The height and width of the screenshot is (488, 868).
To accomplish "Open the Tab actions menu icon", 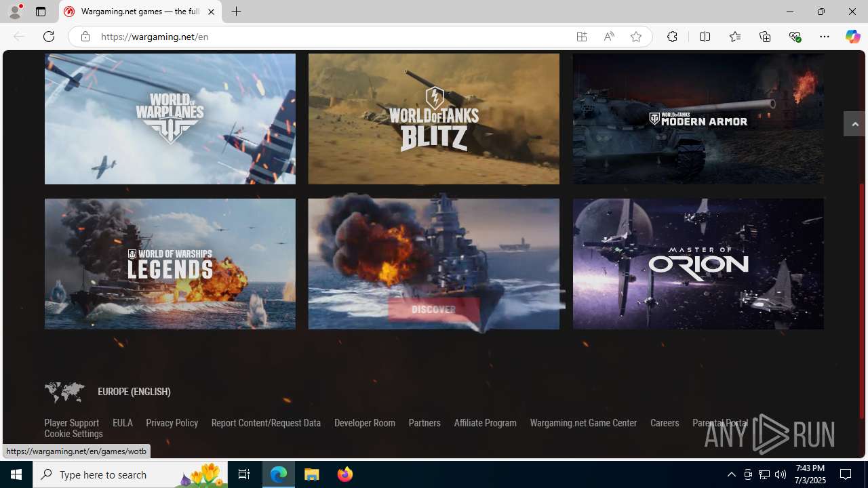I will coord(41,12).
